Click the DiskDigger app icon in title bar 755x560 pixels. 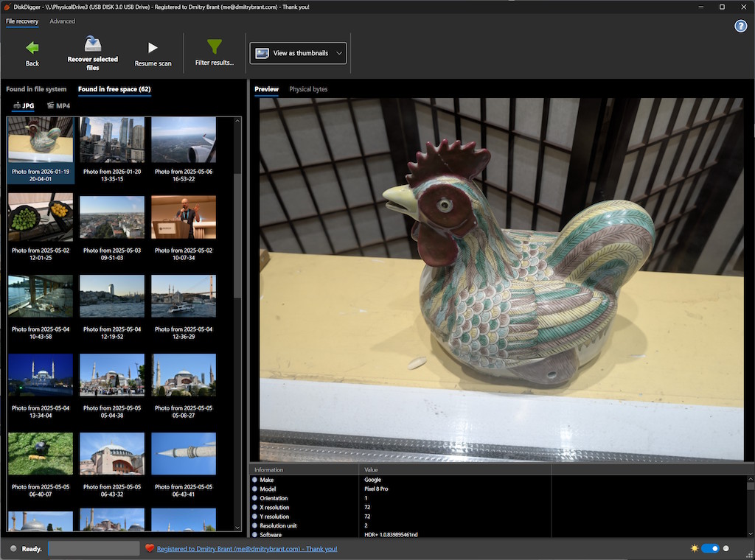pyautogui.click(x=7, y=7)
